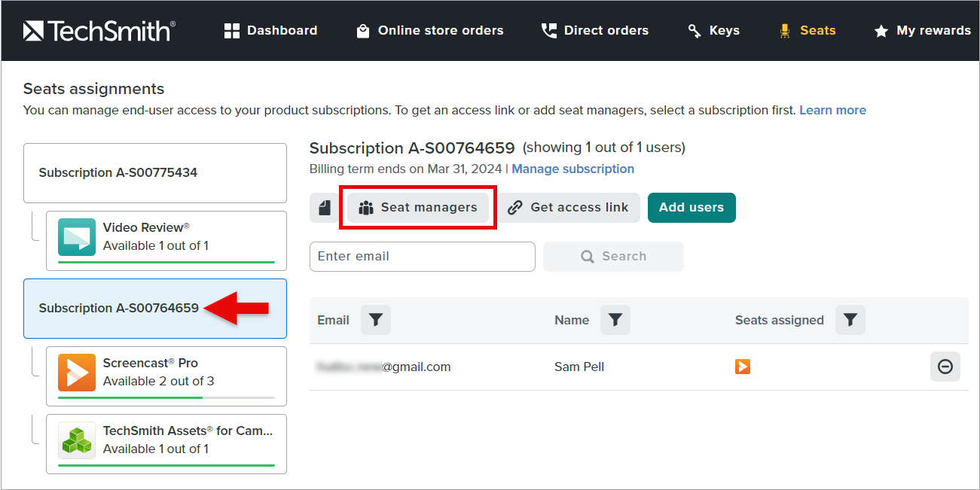Click the TechSmith Assets green cubes icon

77,440
